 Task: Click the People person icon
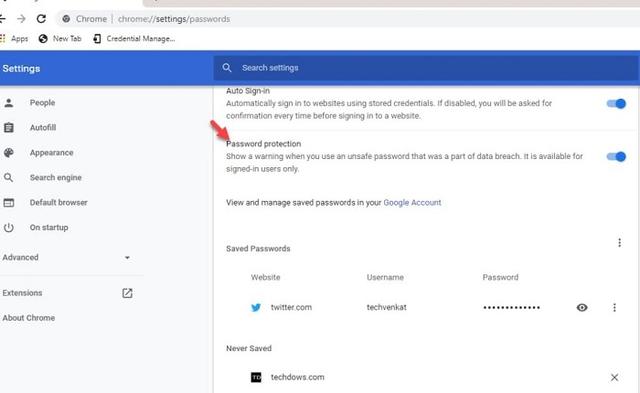coord(9,103)
